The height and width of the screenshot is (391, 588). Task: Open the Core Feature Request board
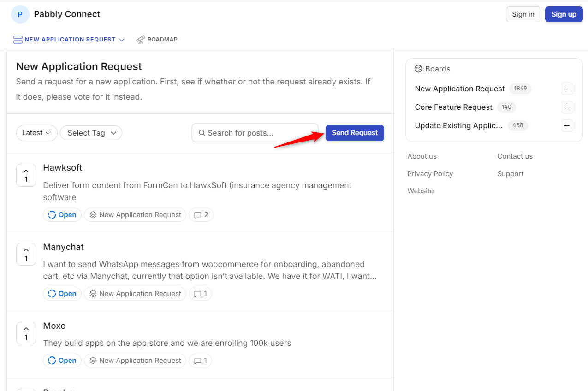(454, 107)
